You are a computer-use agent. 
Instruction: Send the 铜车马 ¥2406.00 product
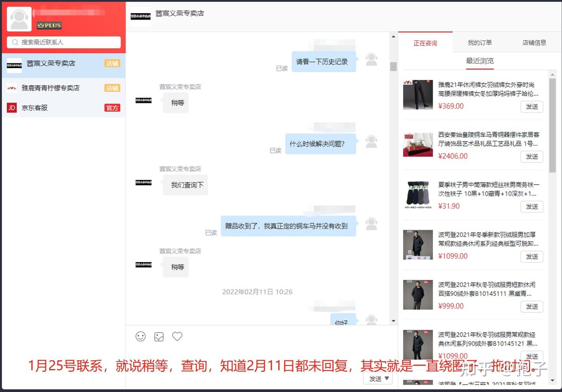click(x=532, y=157)
